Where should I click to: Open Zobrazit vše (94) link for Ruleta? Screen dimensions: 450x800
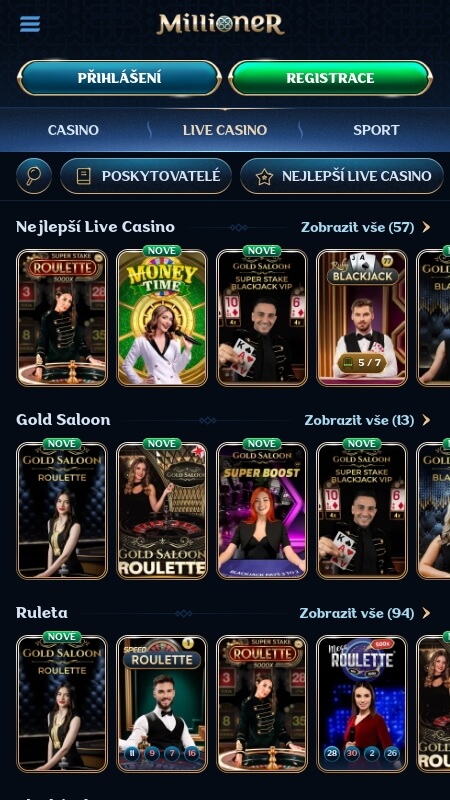click(357, 613)
